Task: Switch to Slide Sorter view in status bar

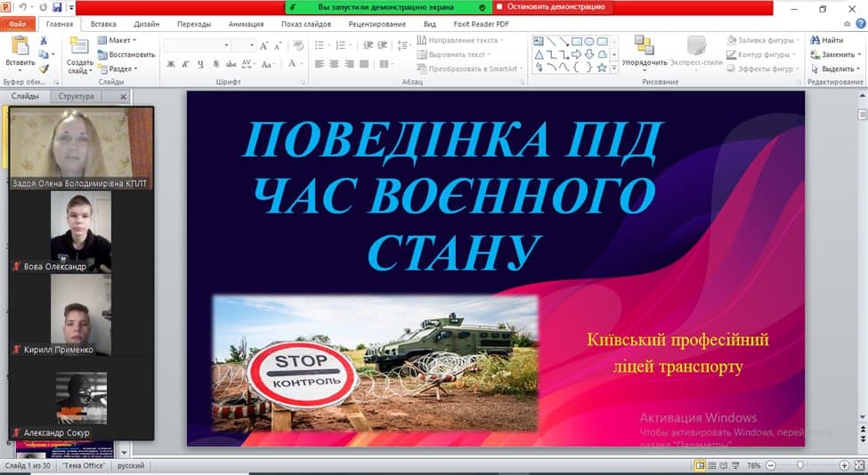Action: 712,465
